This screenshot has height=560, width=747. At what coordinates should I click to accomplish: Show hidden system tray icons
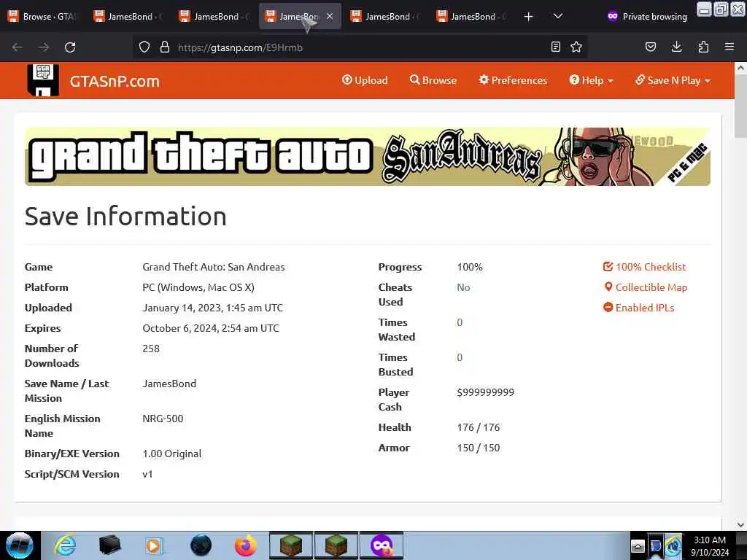coord(638,545)
